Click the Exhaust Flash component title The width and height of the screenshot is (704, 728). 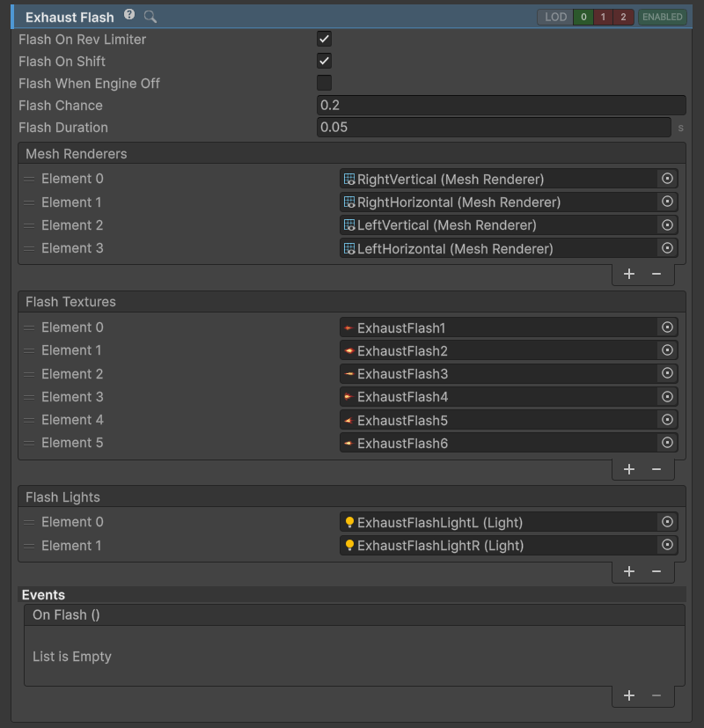click(x=70, y=18)
